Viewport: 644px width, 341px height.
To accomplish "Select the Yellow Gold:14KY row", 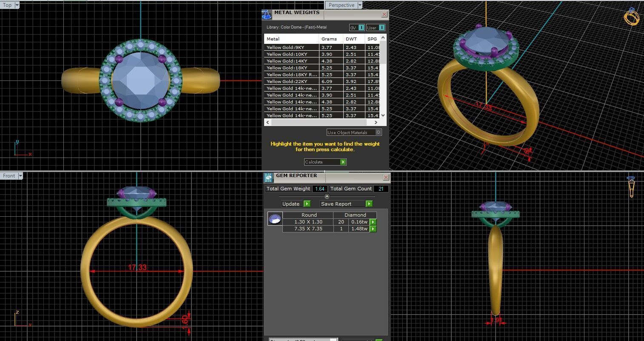I will pos(322,61).
